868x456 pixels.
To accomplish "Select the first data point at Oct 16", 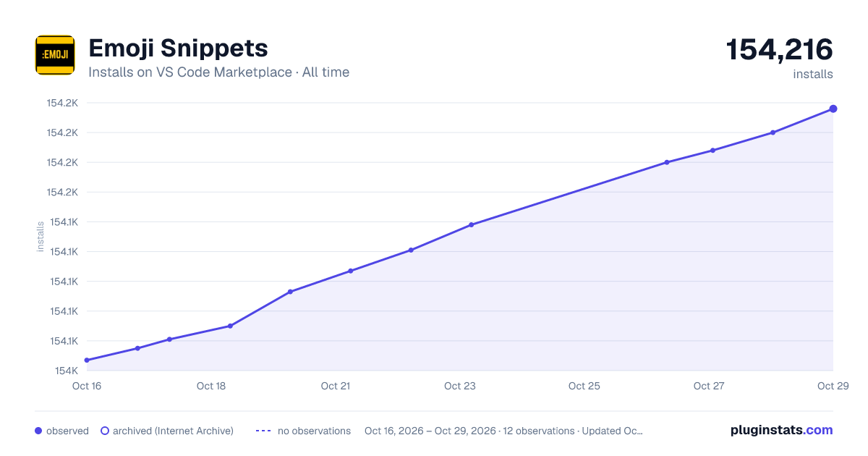I will tap(87, 360).
